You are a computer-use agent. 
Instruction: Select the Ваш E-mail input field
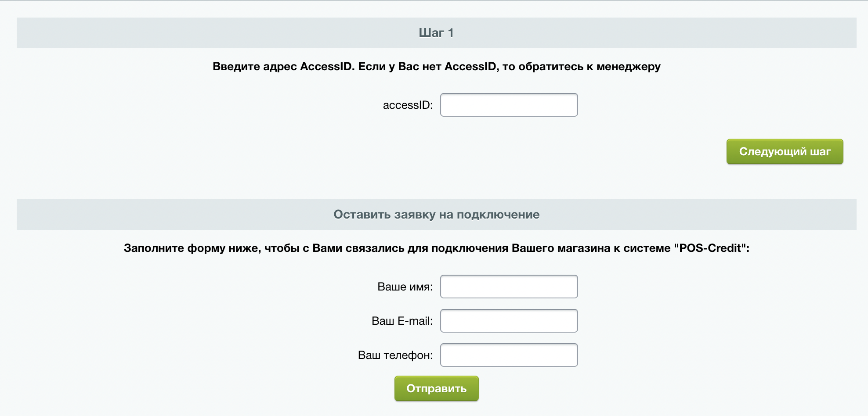click(509, 321)
